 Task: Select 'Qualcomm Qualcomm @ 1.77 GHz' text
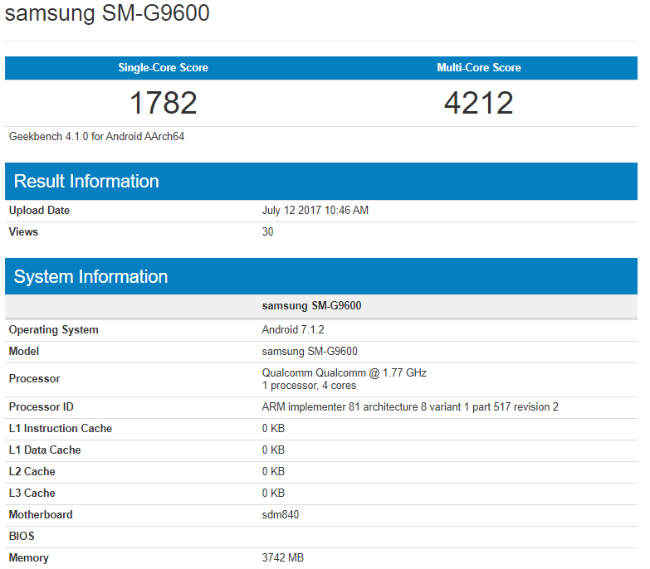point(344,373)
